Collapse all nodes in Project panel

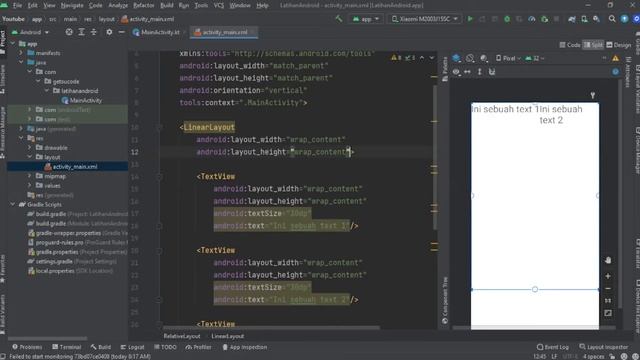[x=94, y=32]
